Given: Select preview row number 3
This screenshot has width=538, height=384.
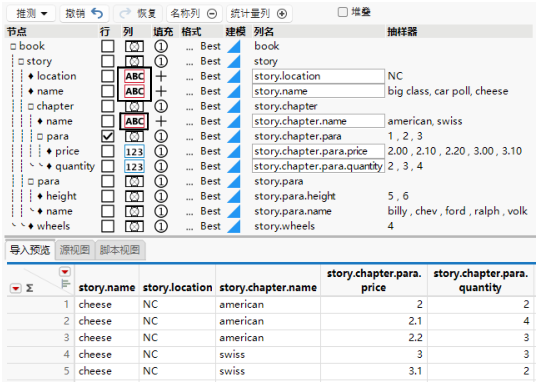Looking at the screenshot, I should click(67, 338).
